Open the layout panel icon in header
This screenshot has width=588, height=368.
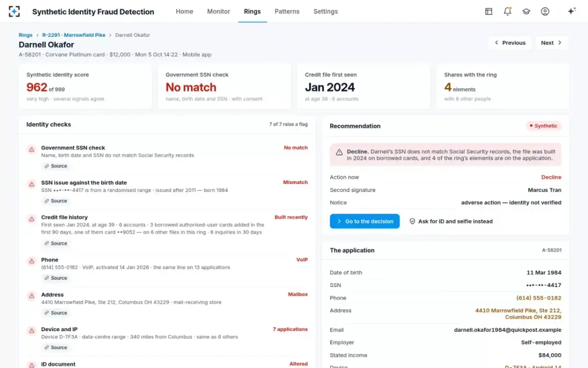coord(489,11)
